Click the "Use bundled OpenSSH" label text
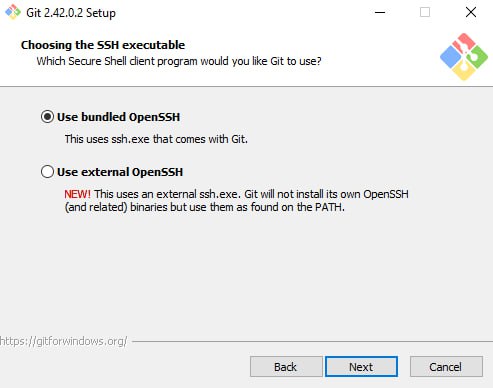493x388 pixels. pos(119,117)
